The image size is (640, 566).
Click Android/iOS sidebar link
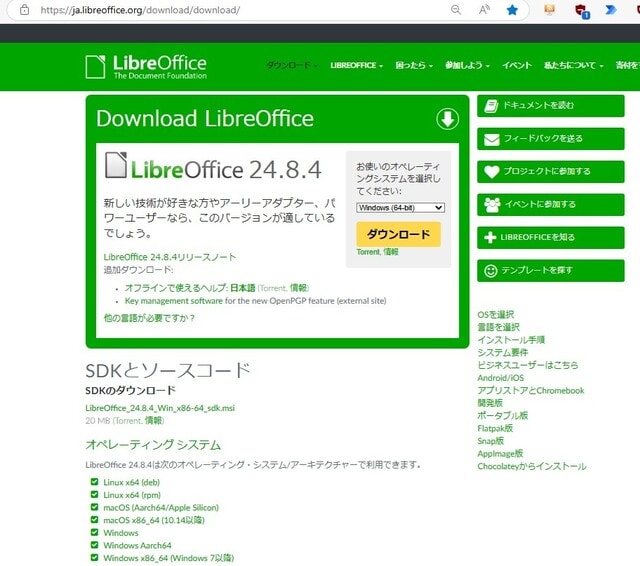point(500,378)
